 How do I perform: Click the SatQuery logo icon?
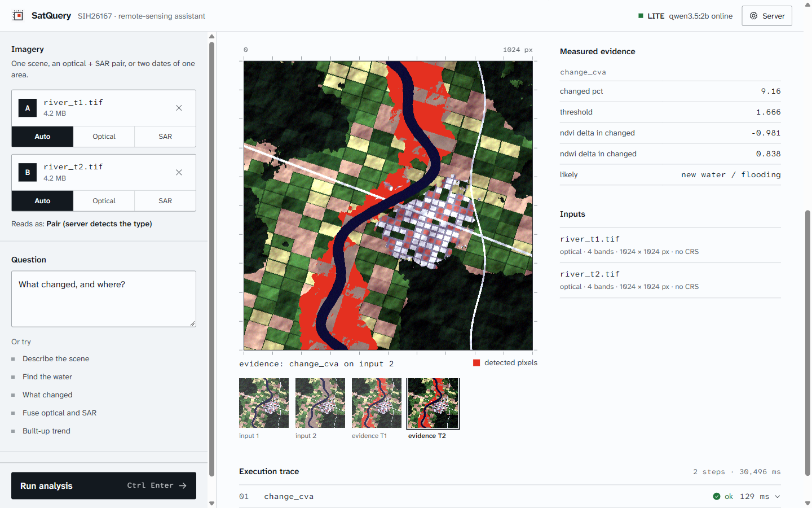tap(18, 16)
